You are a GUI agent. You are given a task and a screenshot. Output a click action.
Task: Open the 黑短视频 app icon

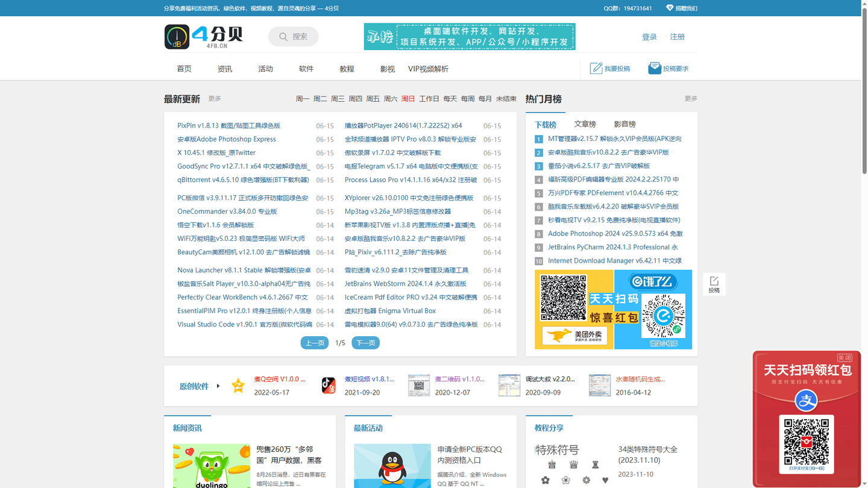pyautogui.click(x=329, y=386)
